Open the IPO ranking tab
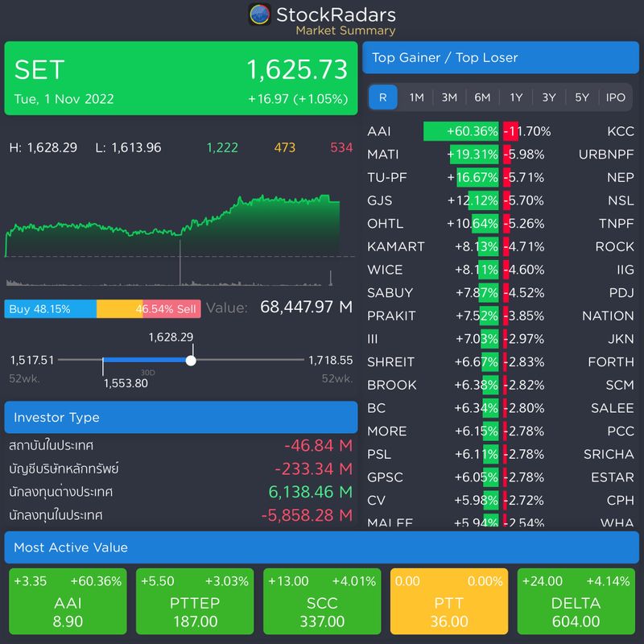 (x=616, y=97)
